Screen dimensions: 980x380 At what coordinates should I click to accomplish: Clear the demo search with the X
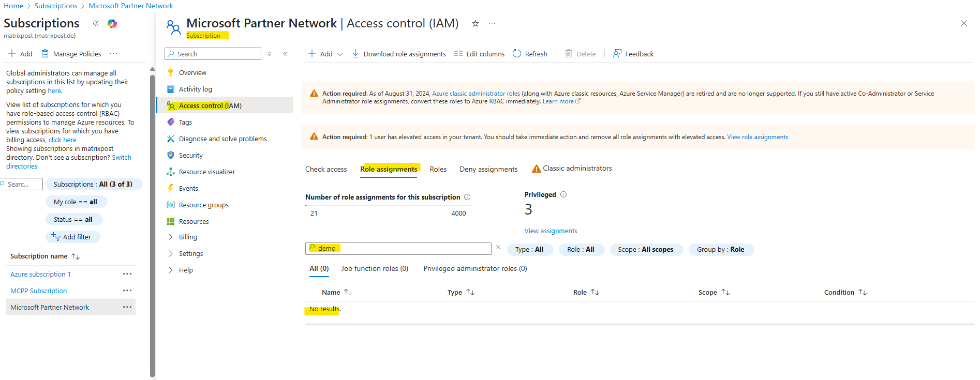point(498,247)
